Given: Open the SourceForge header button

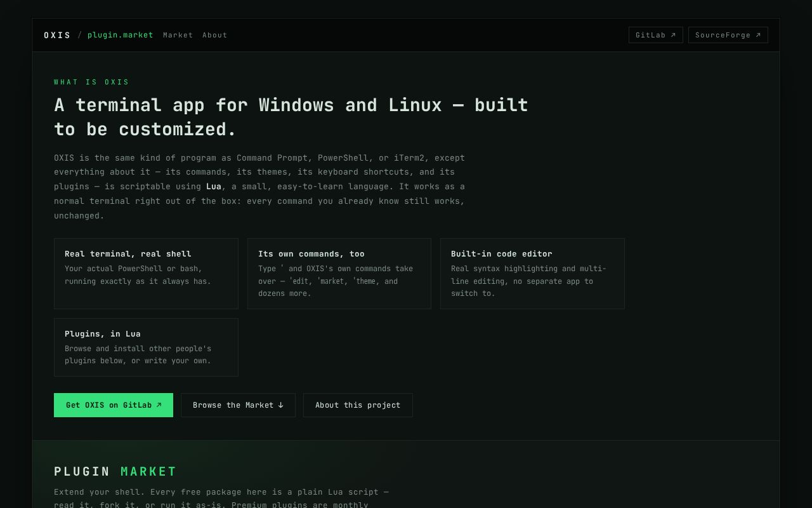Looking at the screenshot, I should click(728, 35).
